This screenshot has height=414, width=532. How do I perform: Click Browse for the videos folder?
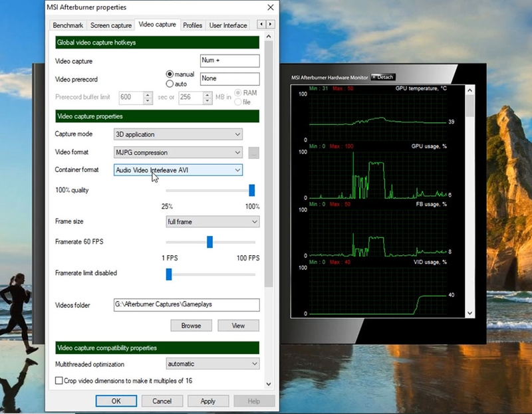191,326
